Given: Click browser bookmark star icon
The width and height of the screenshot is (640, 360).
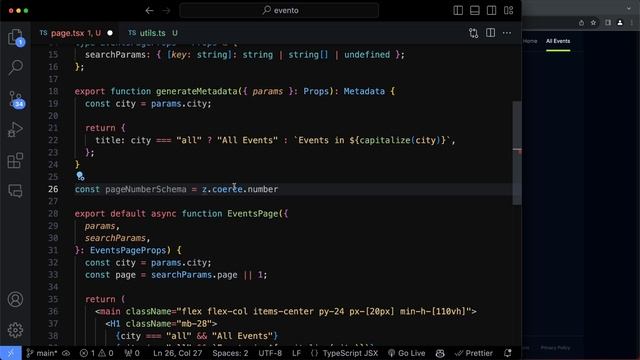Looking at the screenshot, I should pos(593,23).
